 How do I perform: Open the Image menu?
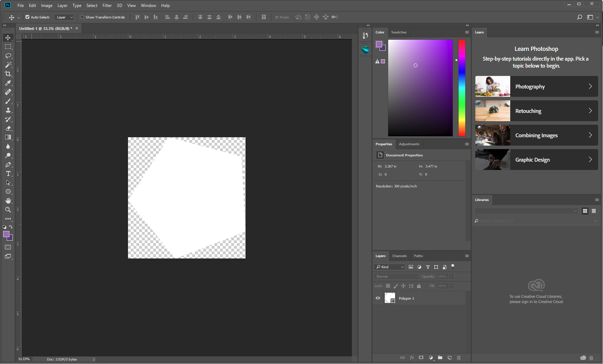pyautogui.click(x=47, y=6)
